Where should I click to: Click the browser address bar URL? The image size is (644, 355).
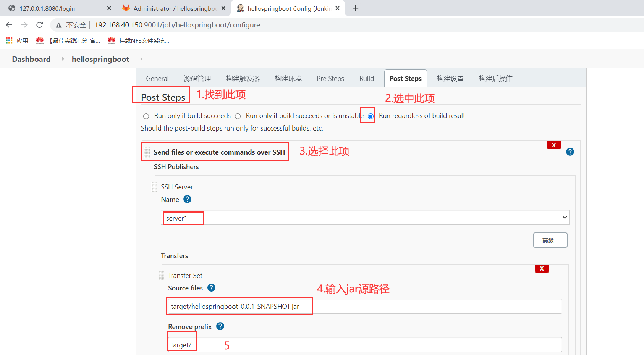tap(177, 25)
